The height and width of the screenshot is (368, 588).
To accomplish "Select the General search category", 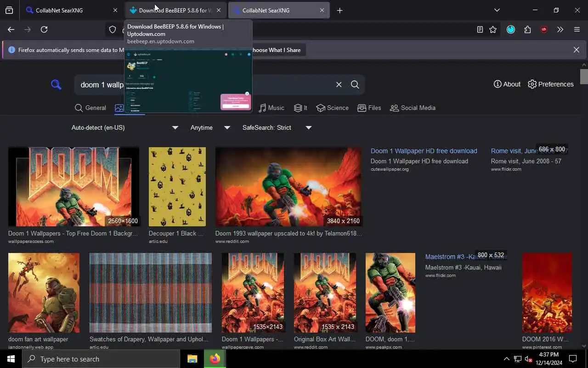I will pyautogui.click(x=90, y=108).
